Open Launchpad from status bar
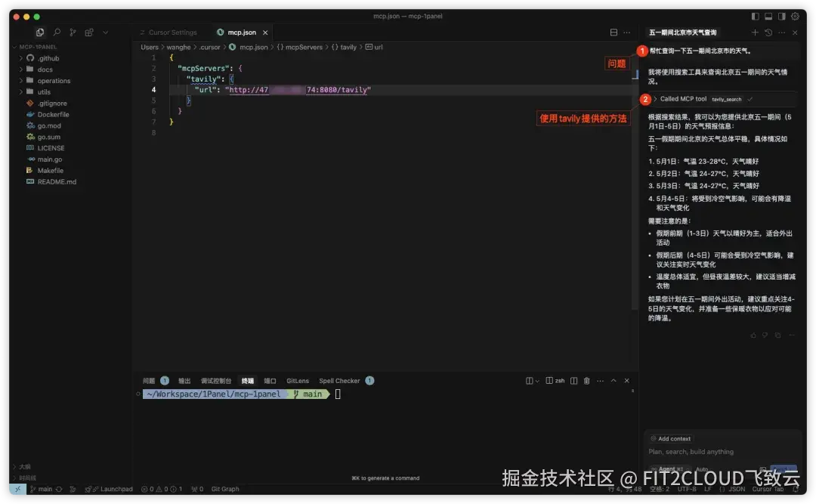The width and height of the screenshot is (816, 504). (113, 490)
